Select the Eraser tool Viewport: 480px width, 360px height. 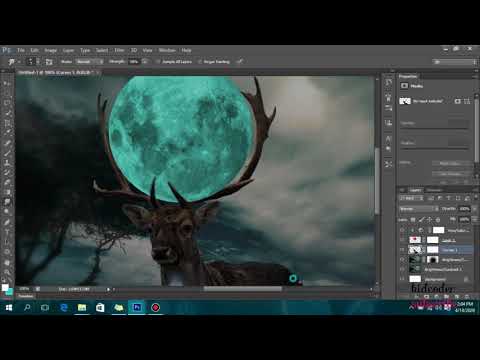tap(7, 182)
